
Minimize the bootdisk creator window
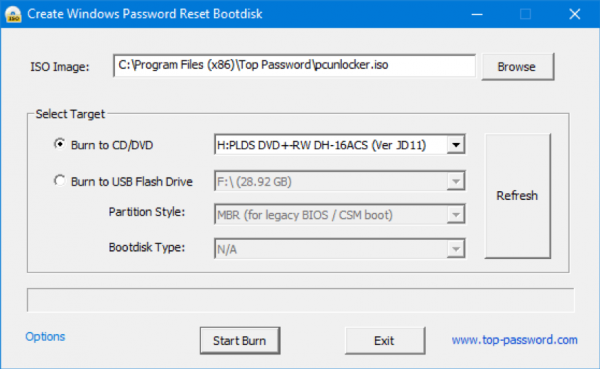[477, 14]
